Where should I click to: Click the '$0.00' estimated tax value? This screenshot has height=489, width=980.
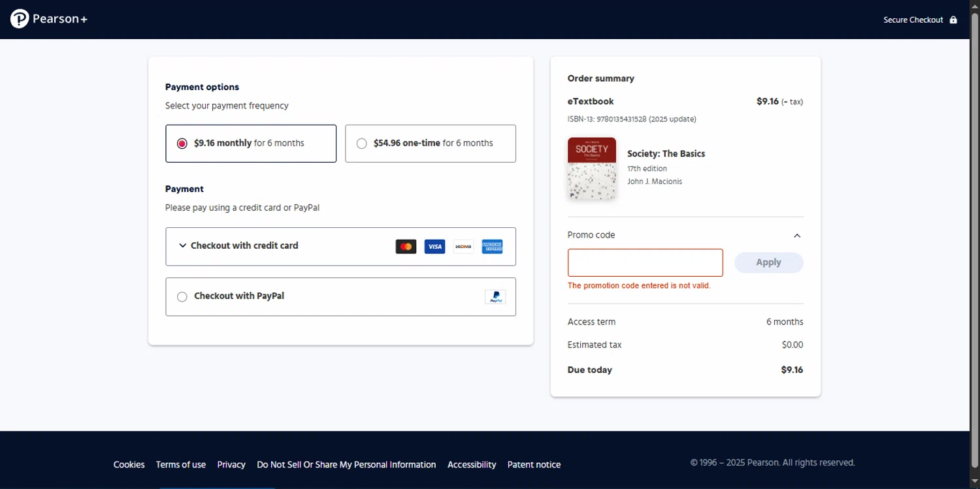pyautogui.click(x=792, y=345)
